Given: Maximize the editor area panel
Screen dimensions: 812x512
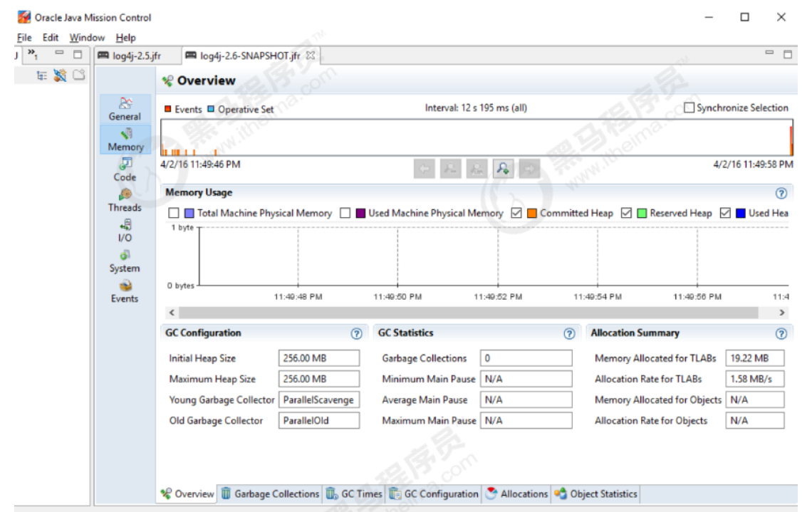Looking at the screenshot, I should coord(788,54).
